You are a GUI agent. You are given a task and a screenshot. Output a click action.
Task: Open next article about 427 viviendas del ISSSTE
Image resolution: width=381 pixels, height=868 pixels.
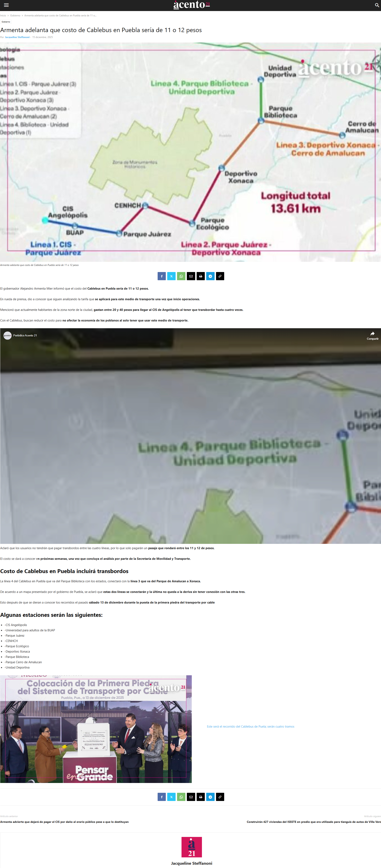point(314,822)
